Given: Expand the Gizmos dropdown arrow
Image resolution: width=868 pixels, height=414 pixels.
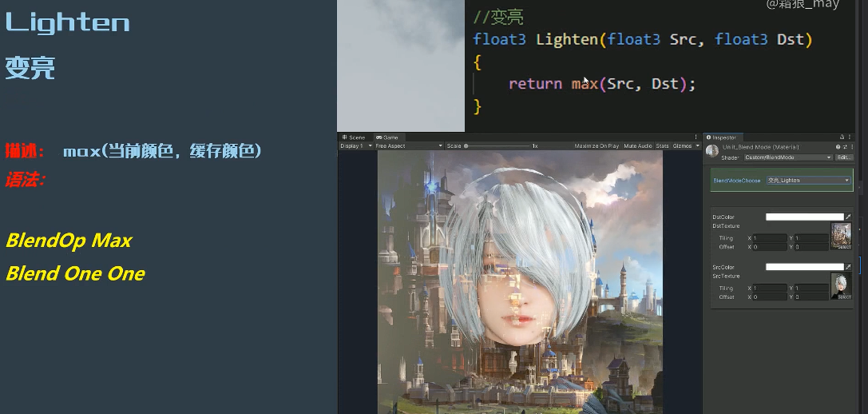Looking at the screenshot, I should tap(697, 145).
